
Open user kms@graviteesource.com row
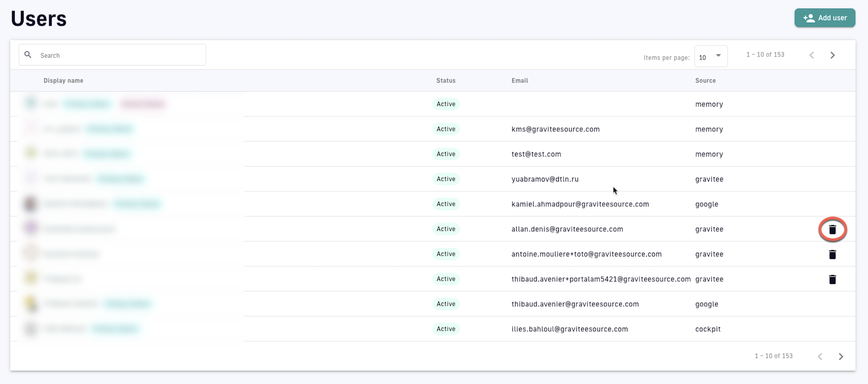tap(555, 129)
